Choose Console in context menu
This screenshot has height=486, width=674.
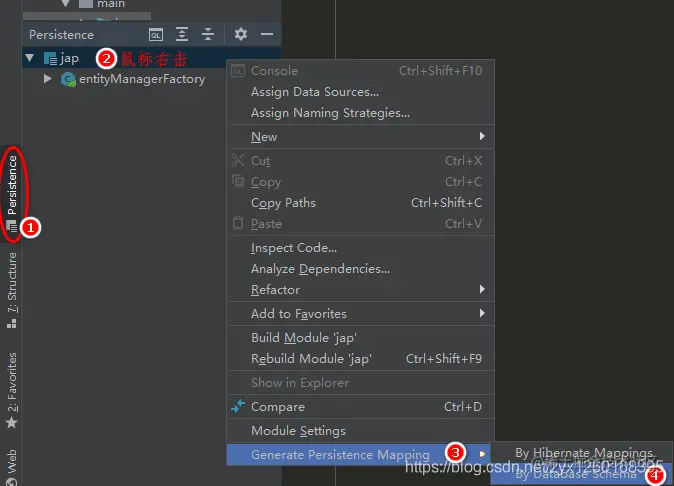tap(361, 70)
